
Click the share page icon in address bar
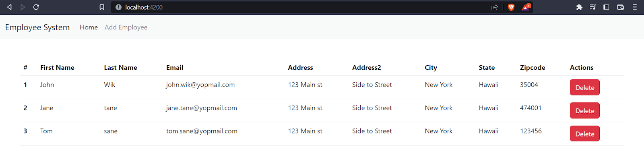495,7
